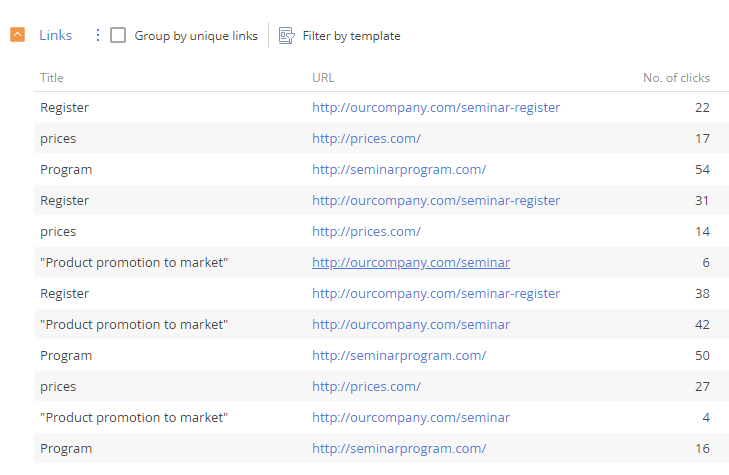Click the Filter by template icon
729x475 pixels.
pyautogui.click(x=286, y=36)
